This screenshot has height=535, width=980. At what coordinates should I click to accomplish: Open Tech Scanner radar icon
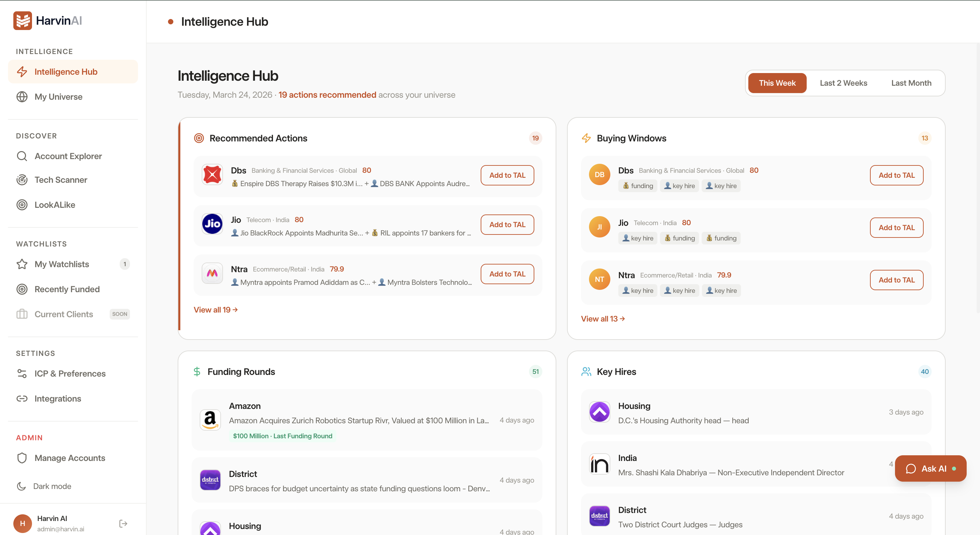(x=22, y=180)
